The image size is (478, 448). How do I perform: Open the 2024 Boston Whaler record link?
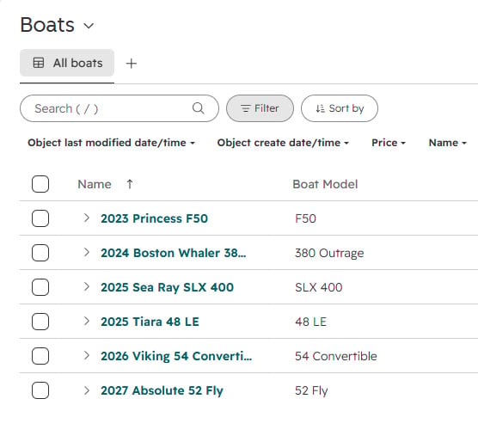(173, 253)
